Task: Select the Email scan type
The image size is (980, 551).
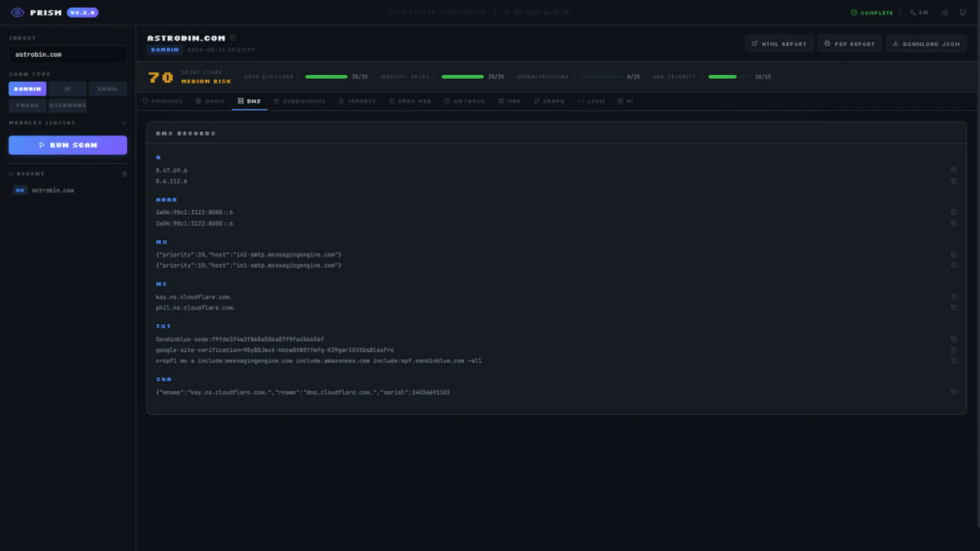Action: tap(108, 89)
